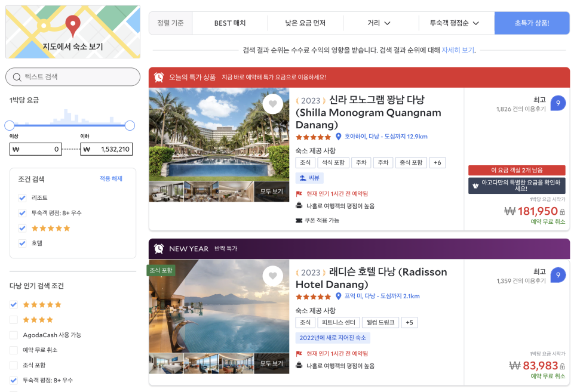
Task: Open Shilla Monogram main pool photo
Action: click(219, 134)
